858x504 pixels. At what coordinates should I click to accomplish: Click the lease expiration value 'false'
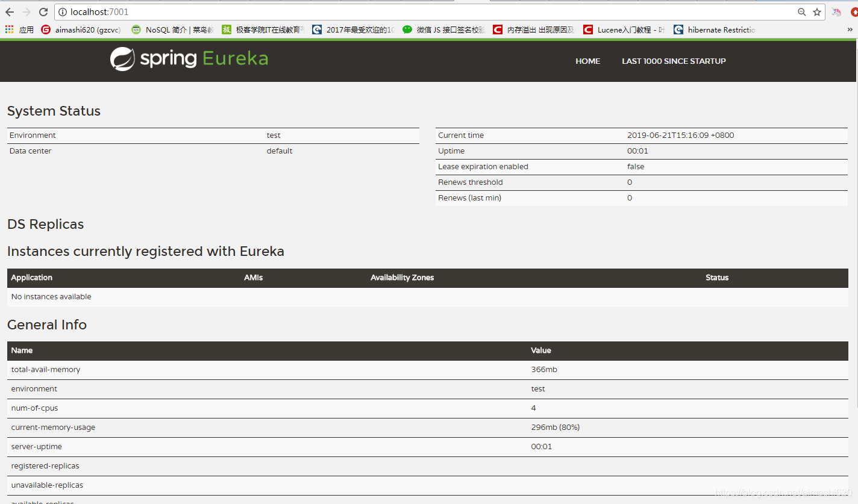point(636,167)
